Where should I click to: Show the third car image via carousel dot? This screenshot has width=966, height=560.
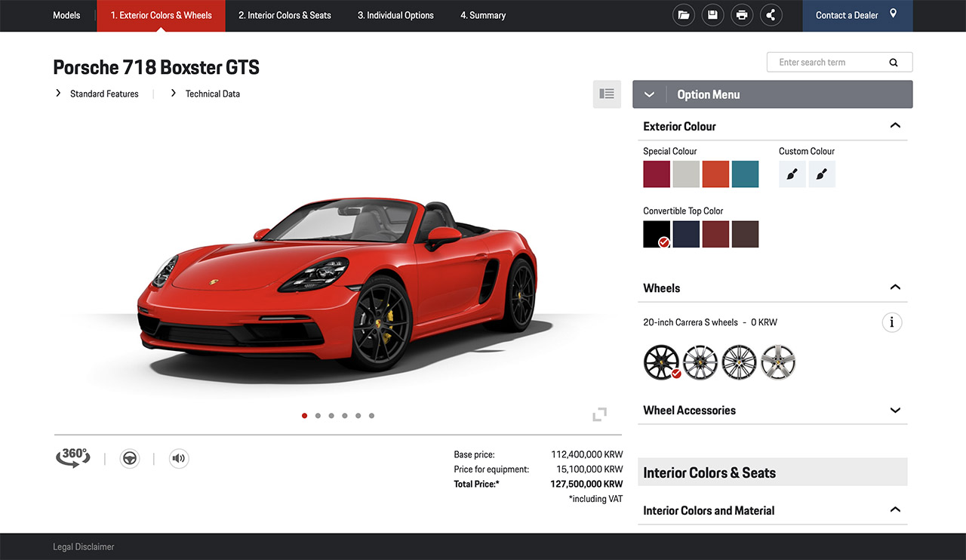click(331, 415)
